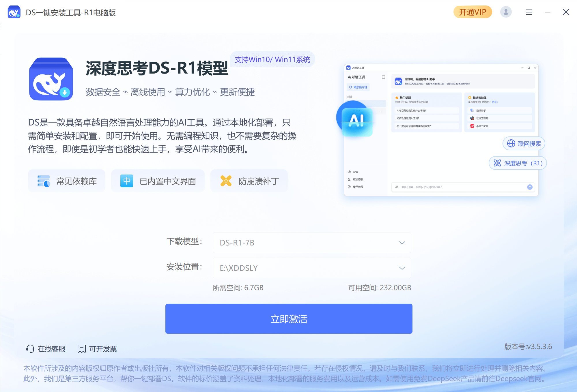
Task: Click the preview AI chat window thumbnail
Action: [x=441, y=130]
